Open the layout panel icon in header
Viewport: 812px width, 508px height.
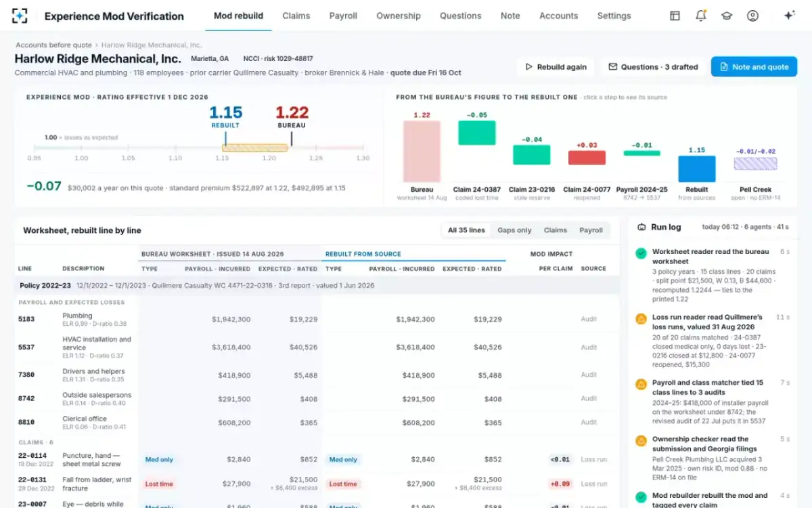tap(675, 16)
